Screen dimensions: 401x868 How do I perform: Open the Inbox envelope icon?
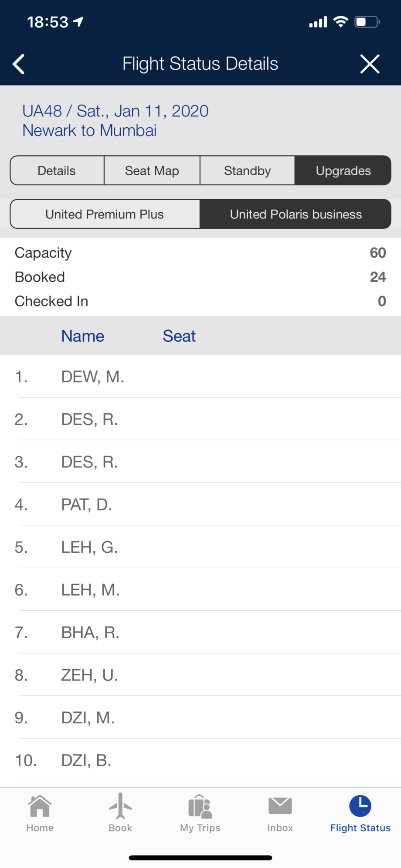pyautogui.click(x=280, y=806)
